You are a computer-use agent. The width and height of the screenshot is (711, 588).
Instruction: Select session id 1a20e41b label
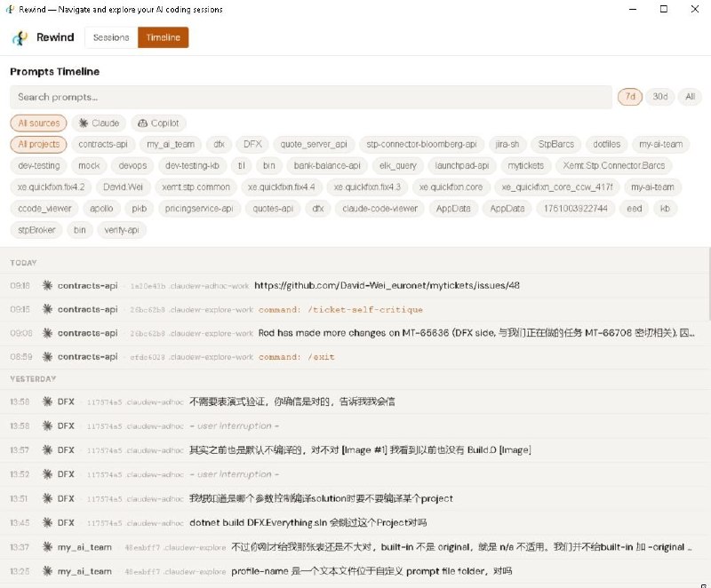148,286
